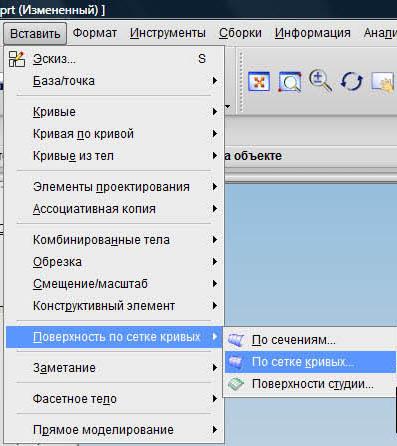Choose Поверхности студии... in the submenu
Screen dimensions: 397x446
point(310,384)
